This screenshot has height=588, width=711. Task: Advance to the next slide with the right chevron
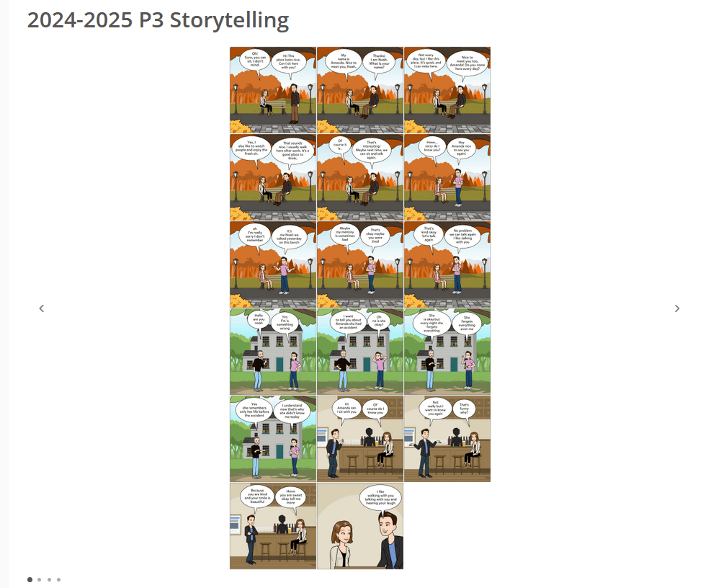(677, 308)
